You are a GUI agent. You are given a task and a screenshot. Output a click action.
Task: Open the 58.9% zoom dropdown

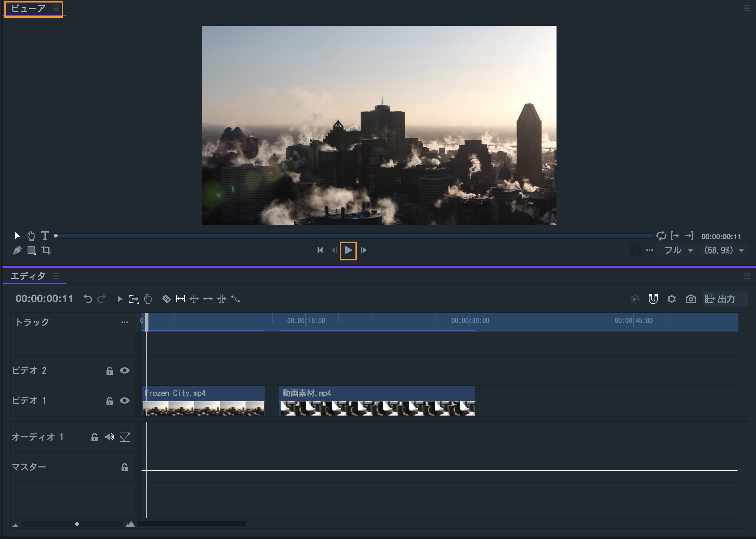tap(723, 250)
